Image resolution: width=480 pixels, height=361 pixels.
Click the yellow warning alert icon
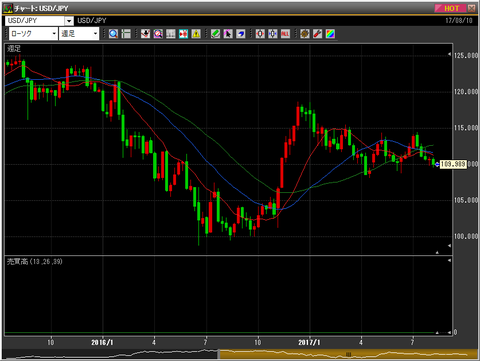click(196, 34)
